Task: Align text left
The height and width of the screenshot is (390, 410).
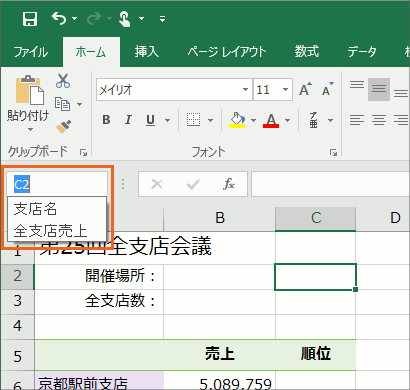Action: tap(357, 120)
